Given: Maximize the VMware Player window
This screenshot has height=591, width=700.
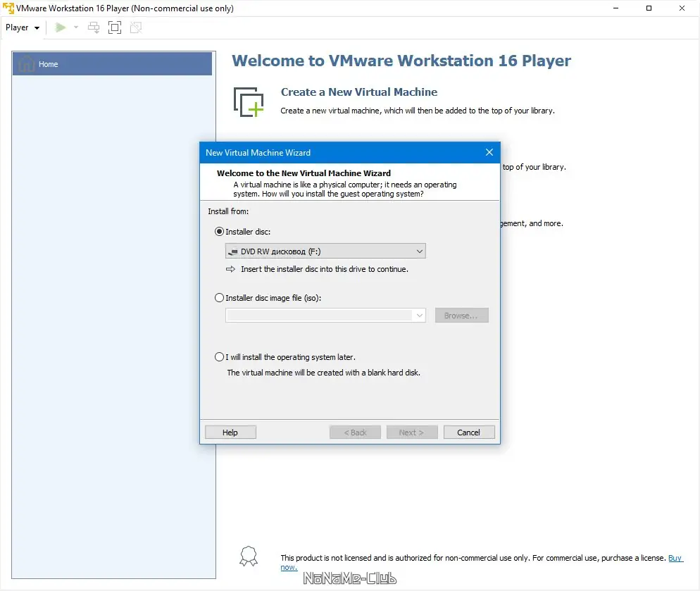Looking at the screenshot, I should click(x=649, y=8).
